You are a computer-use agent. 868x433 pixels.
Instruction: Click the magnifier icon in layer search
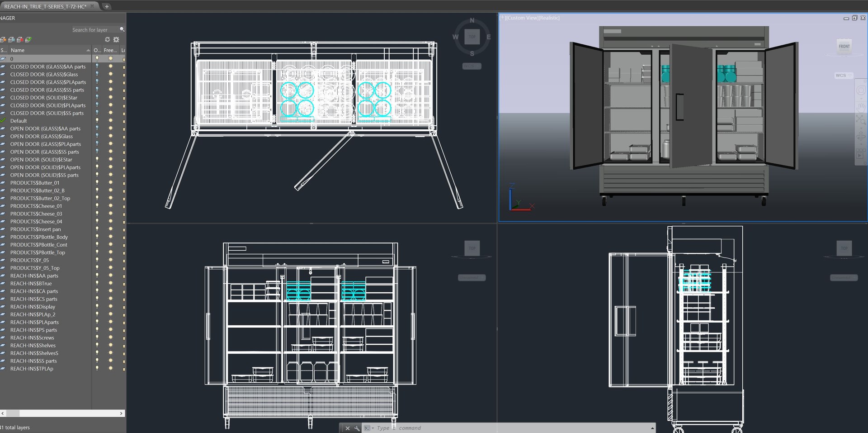[122, 29]
